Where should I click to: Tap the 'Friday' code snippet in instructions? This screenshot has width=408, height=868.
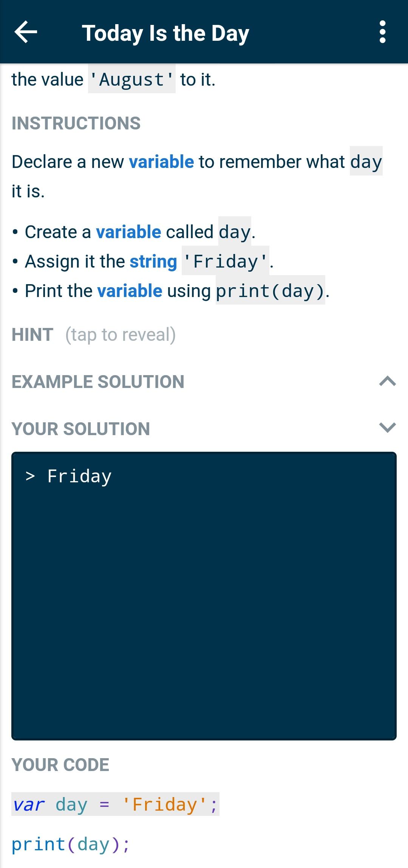(x=225, y=261)
